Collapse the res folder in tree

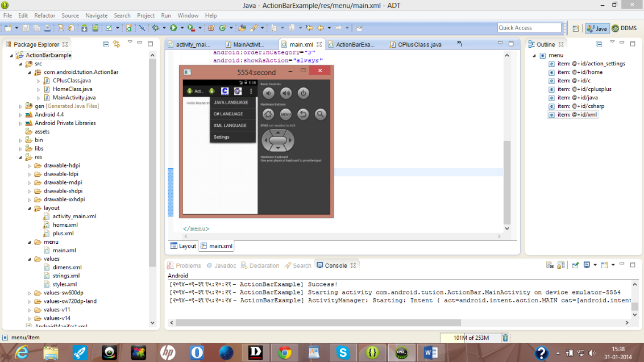[20, 157]
